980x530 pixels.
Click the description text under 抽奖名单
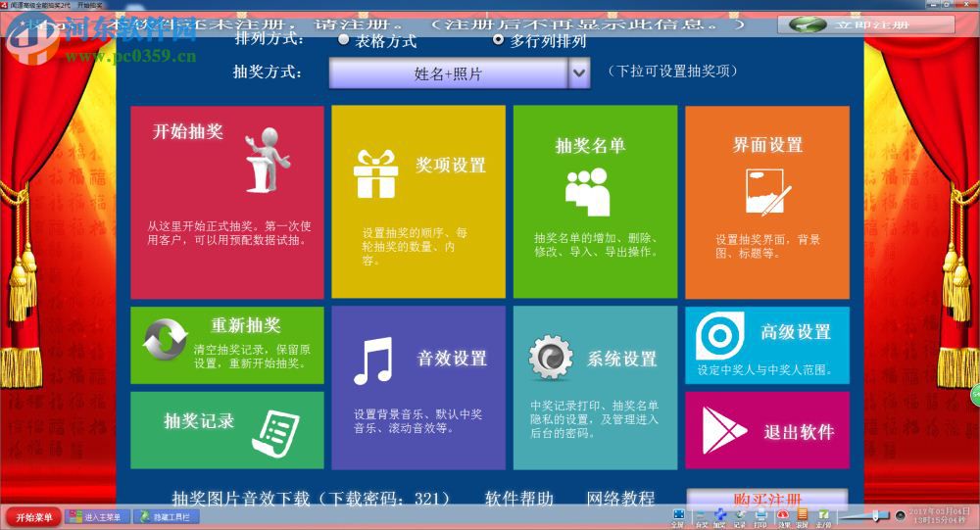click(596, 244)
